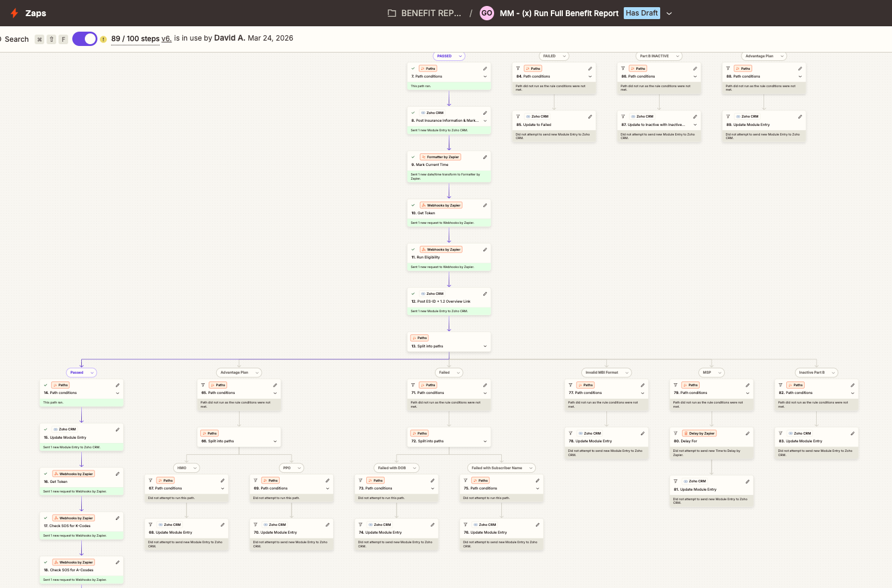This screenshot has height=588, width=892.
Task: Click the v6. version link
Action: pos(166,39)
